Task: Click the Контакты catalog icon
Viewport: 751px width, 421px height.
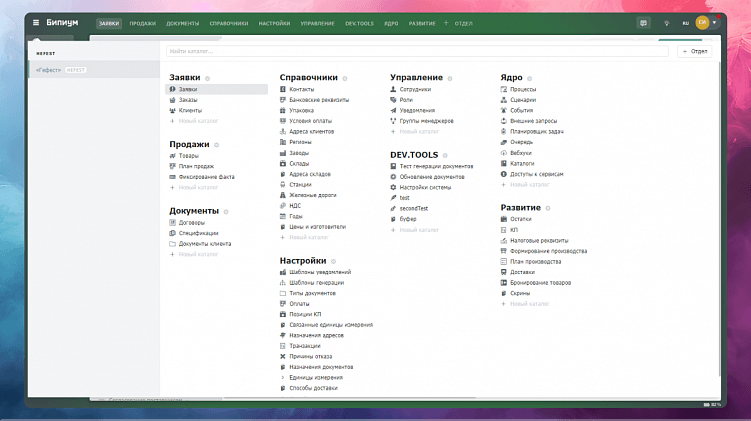Action: click(283, 89)
